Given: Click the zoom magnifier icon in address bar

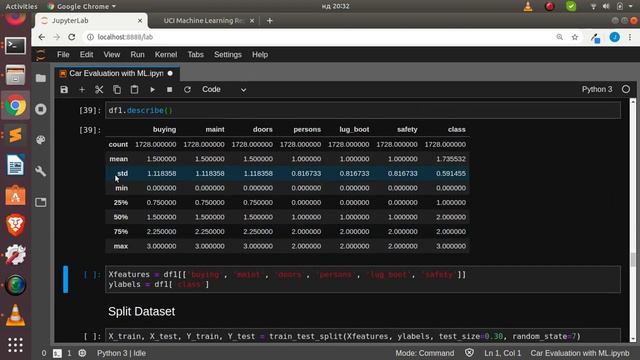Looking at the screenshot, I should coord(560,37).
